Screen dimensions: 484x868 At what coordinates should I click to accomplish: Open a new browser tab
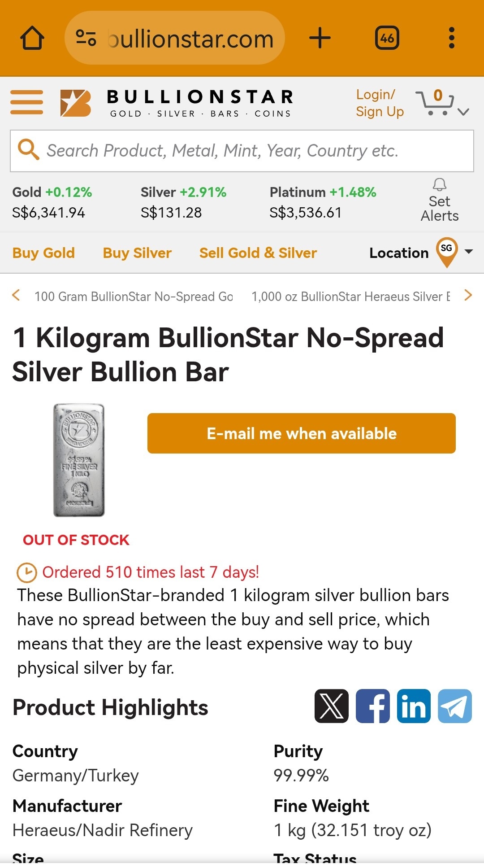(x=320, y=38)
